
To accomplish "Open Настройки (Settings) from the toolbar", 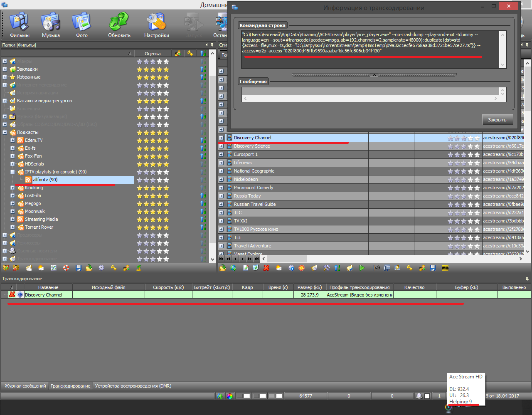I will tap(156, 25).
